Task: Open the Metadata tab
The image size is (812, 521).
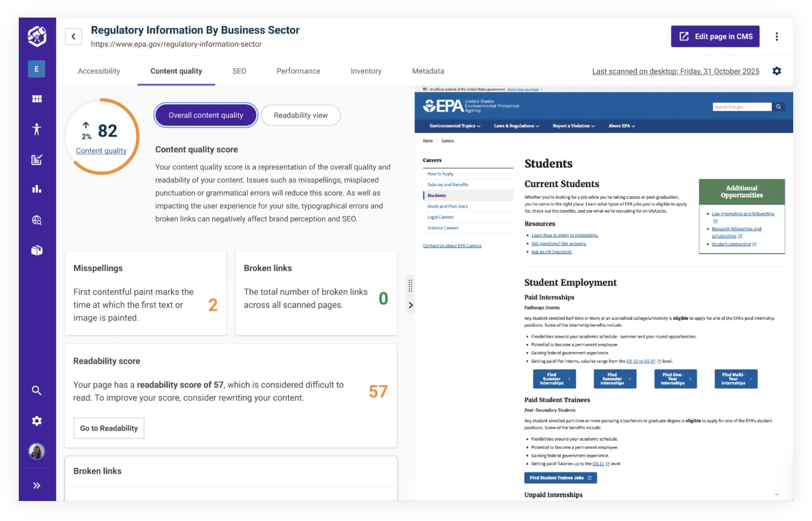Action: (428, 71)
